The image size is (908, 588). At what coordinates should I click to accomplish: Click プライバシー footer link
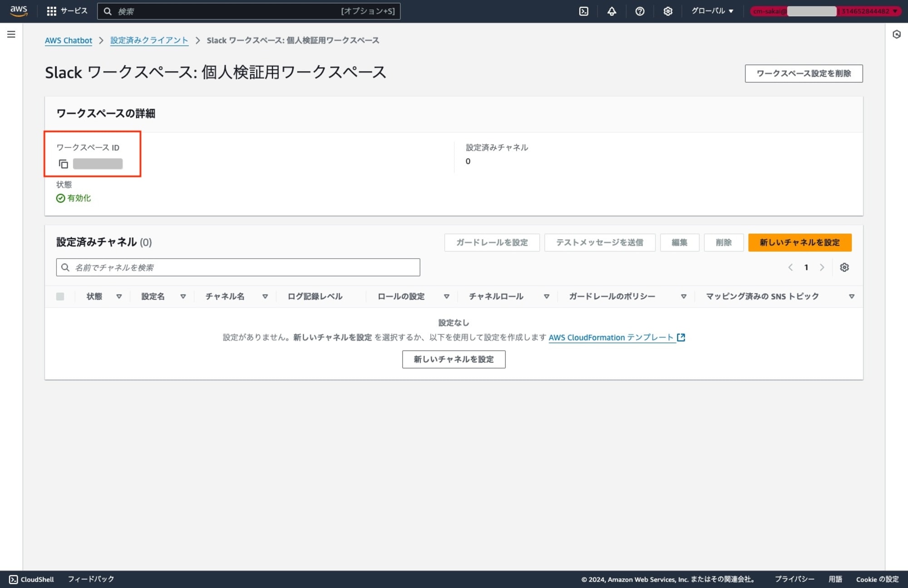pos(794,579)
